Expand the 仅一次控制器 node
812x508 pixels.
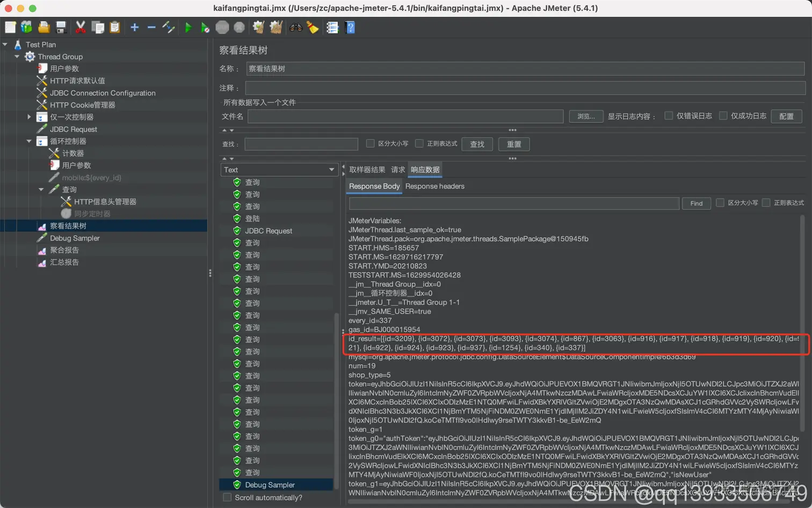coord(29,117)
